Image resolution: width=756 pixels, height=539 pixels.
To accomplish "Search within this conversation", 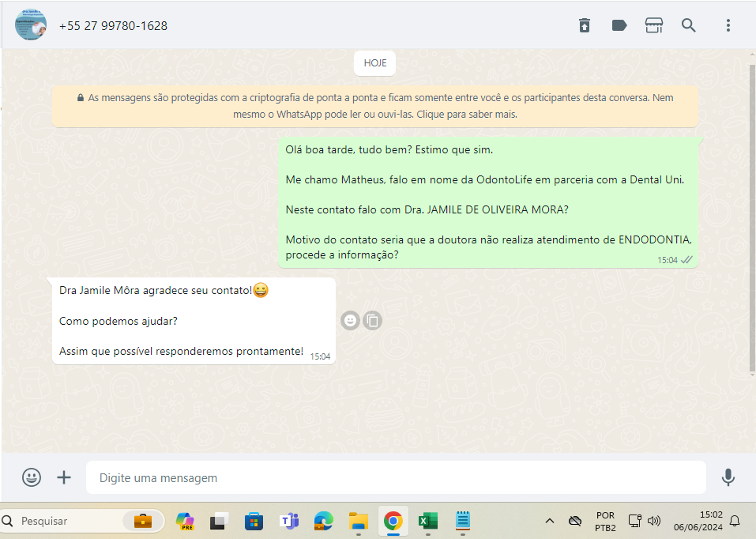I will [689, 25].
